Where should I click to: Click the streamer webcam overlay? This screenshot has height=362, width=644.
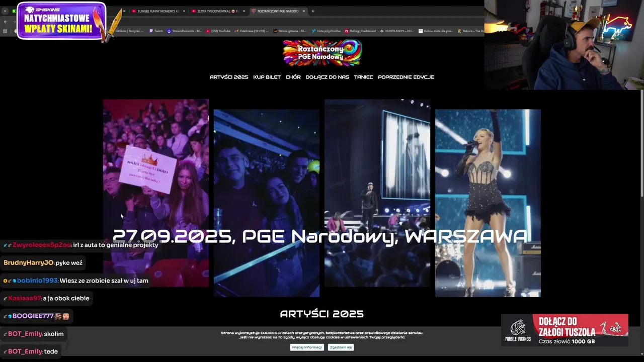pyautogui.click(x=564, y=45)
